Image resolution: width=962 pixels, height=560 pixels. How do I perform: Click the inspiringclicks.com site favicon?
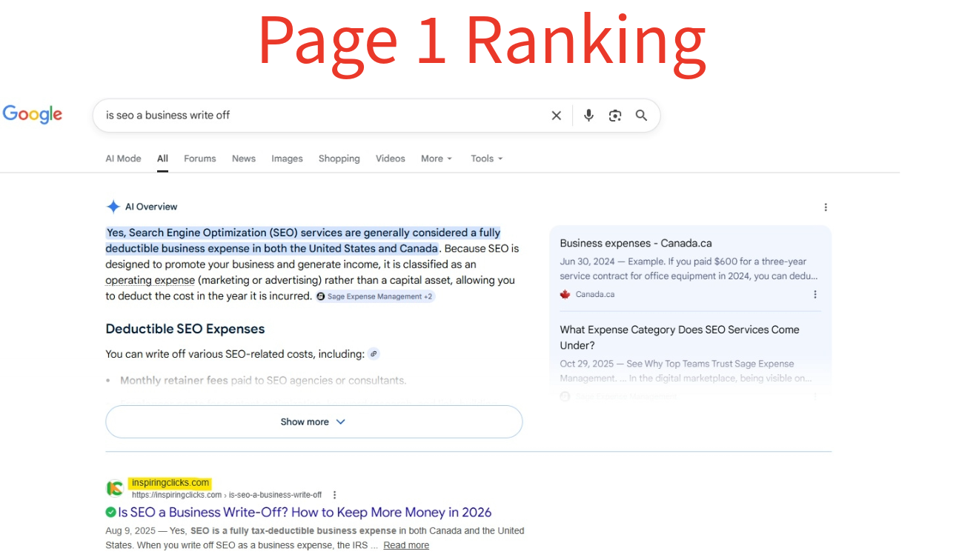tap(114, 488)
